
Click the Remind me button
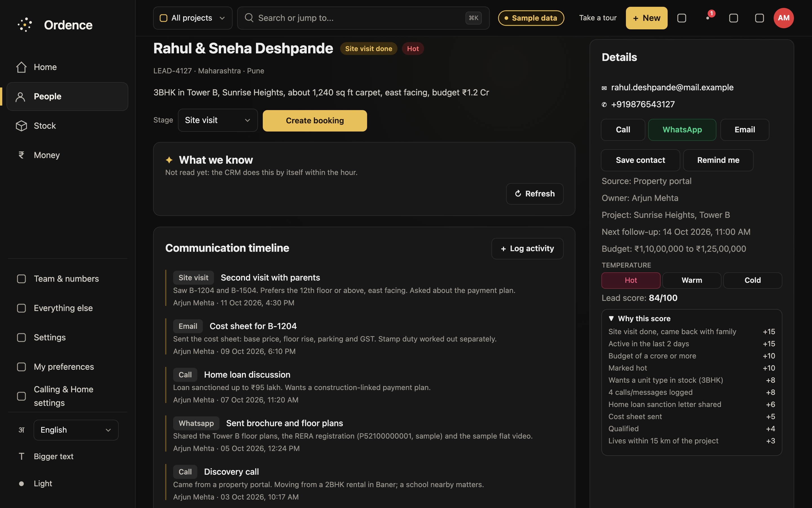point(718,160)
